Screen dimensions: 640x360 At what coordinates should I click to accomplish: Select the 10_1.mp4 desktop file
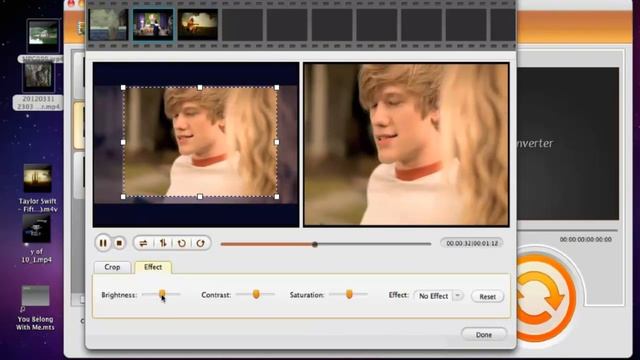pos(36,239)
